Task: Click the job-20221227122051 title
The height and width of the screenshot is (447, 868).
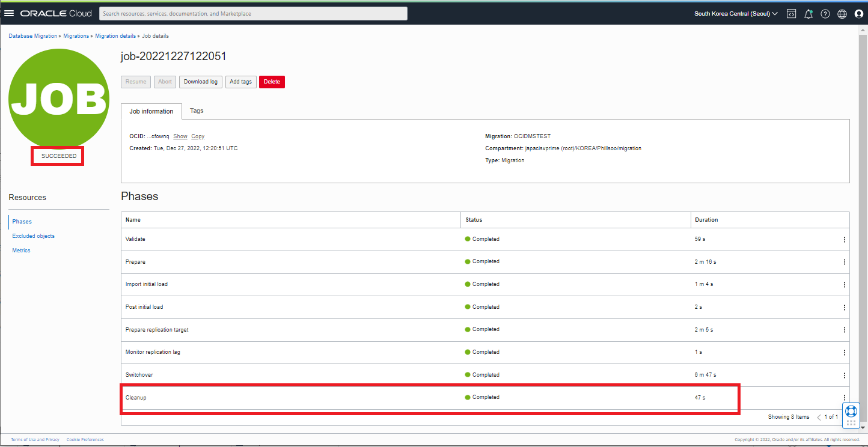Action: pos(174,56)
